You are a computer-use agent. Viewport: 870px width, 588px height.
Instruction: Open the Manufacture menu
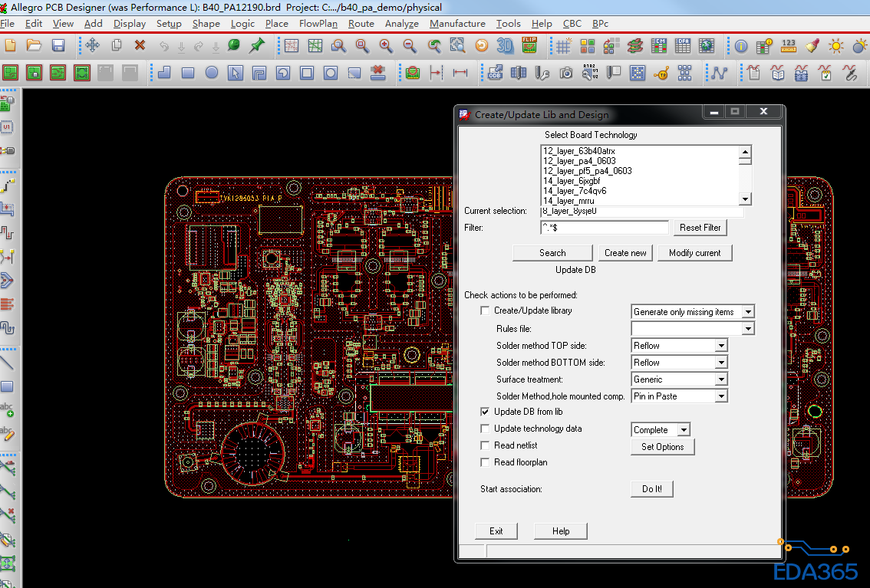point(457,24)
